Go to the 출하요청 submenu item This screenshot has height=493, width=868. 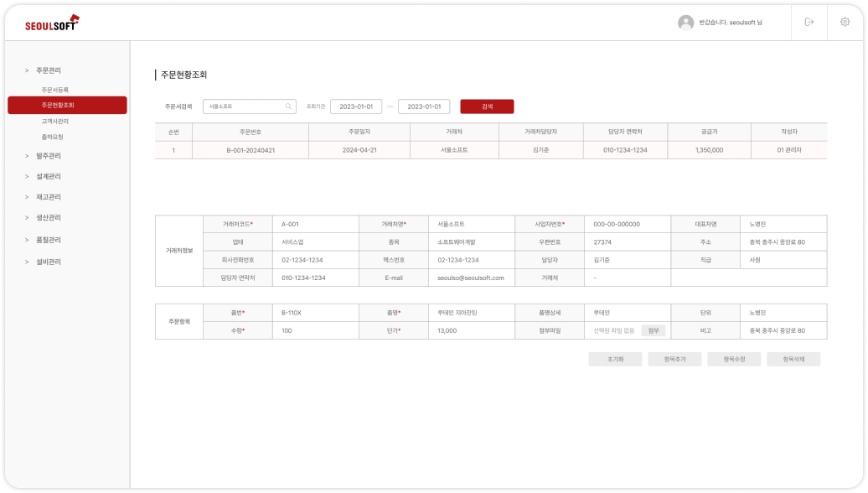point(52,137)
